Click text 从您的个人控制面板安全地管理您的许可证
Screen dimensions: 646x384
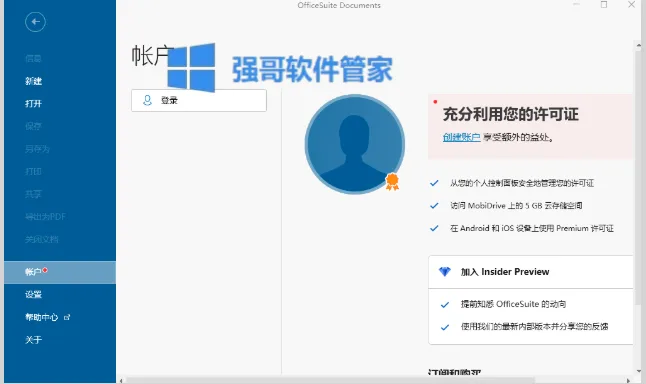click(522, 183)
